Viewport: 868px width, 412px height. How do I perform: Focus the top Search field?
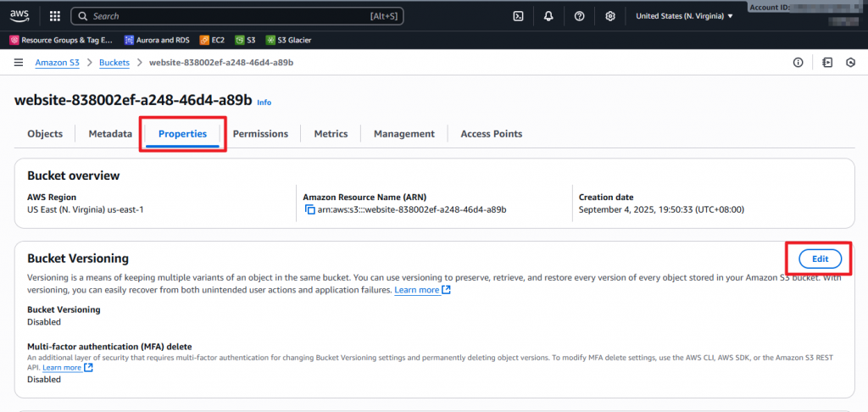click(x=237, y=16)
